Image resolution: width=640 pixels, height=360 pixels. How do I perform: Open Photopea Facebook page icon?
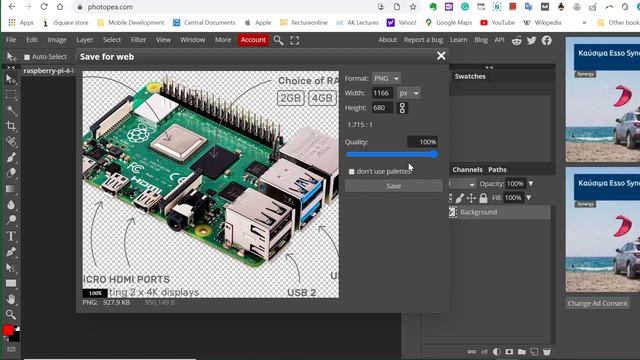pyautogui.click(x=547, y=40)
